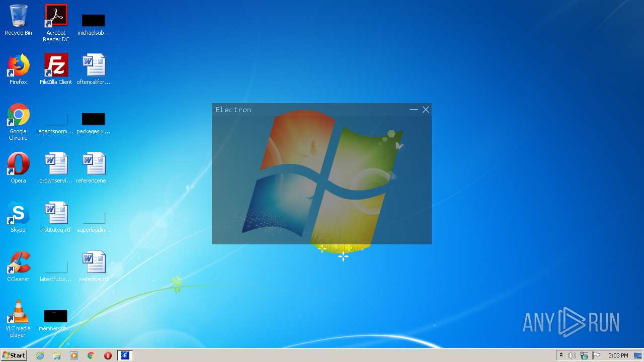Open the Start menu
This screenshot has width=644, height=362.
tap(14, 355)
